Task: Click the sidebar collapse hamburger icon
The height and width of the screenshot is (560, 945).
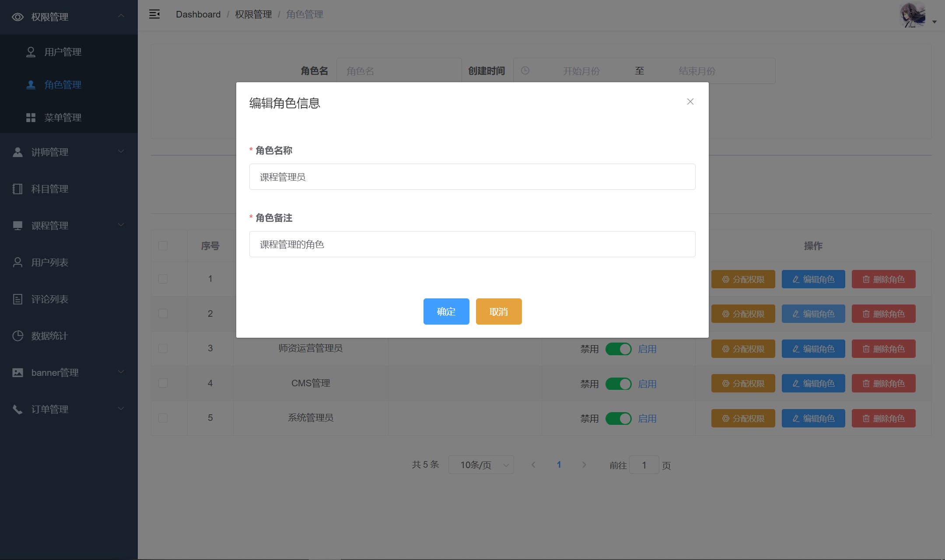Action: 154,14
